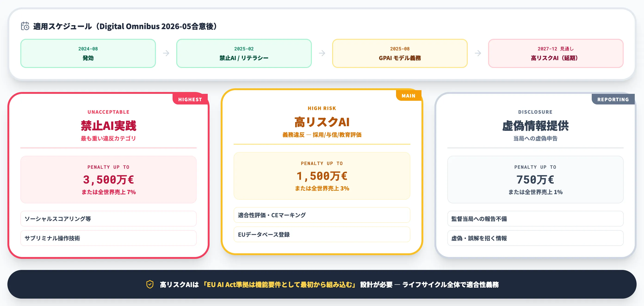Click the または全世界売上 7% text
Viewport: 644px width, 306px height.
(108, 192)
